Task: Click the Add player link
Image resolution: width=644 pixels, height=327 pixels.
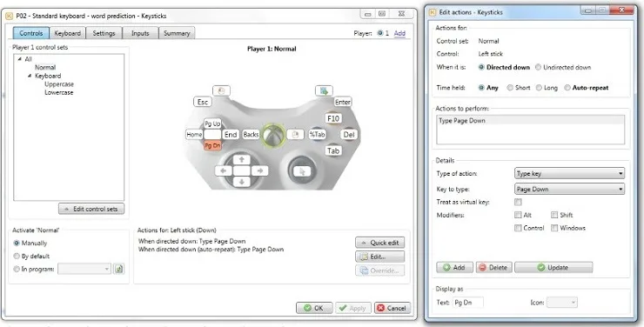Action: 399,33
